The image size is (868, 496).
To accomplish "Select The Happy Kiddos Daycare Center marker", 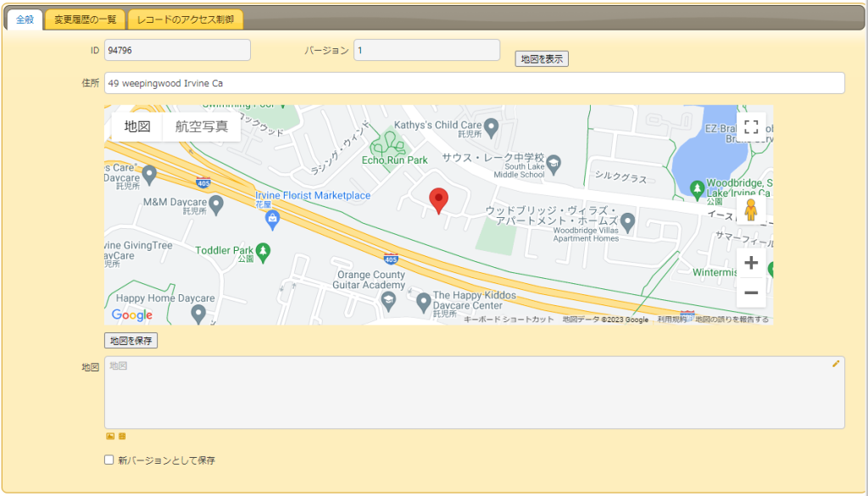I will pyautogui.click(x=424, y=302).
